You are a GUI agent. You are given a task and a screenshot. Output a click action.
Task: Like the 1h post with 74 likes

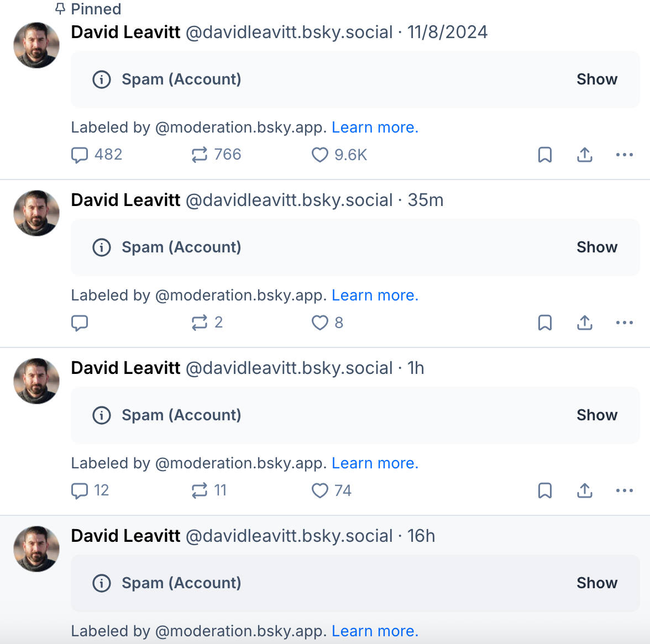pyautogui.click(x=320, y=491)
